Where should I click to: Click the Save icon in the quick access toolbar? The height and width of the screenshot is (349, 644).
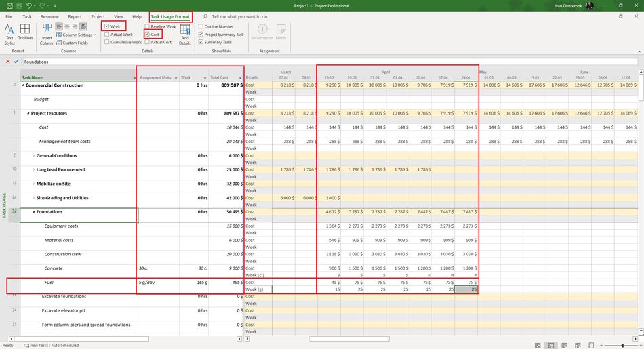[x=9, y=5]
